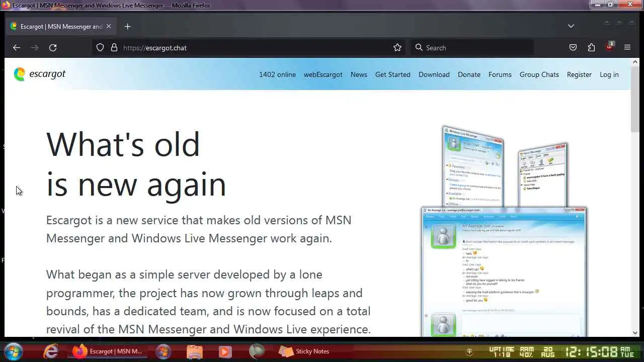Open the Pocket save icon
Image resolution: width=644 pixels, height=362 pixels.
pos(573,47)
